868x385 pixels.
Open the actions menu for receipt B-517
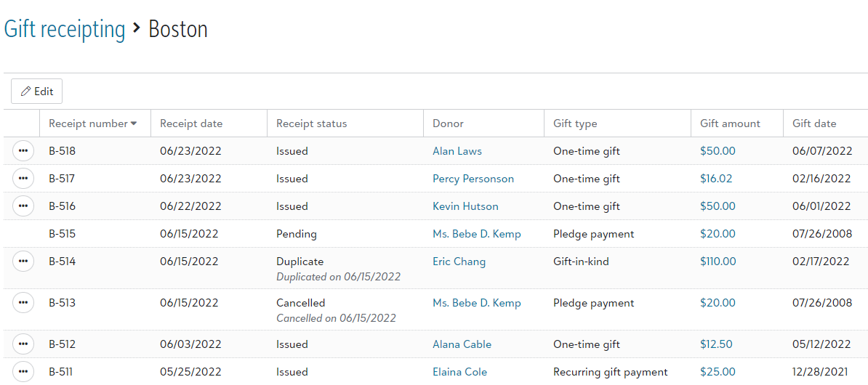(23, 178)
